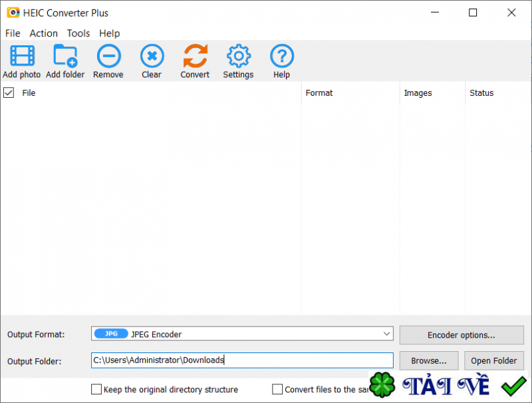532x403 pixels.
Task: Click the Output Folder path field
Action: 242,360
